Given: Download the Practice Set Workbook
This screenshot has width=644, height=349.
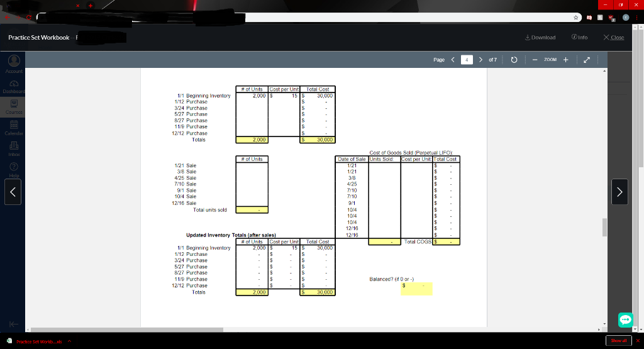Looking at the screenshot, I should [x=540, y=37].
